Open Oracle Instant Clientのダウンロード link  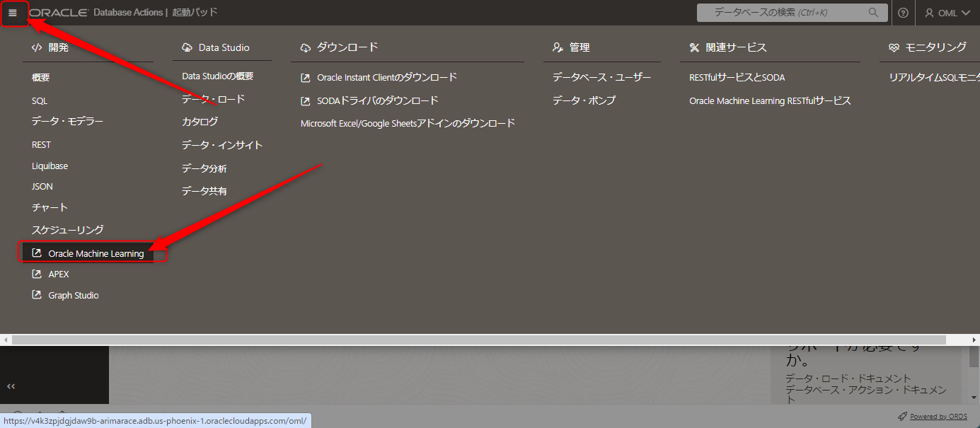click(x=387, y=77)
